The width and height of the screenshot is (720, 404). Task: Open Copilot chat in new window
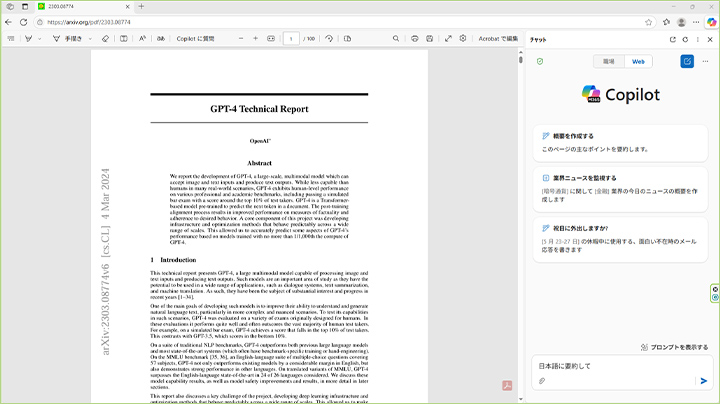tap(673, 39)
